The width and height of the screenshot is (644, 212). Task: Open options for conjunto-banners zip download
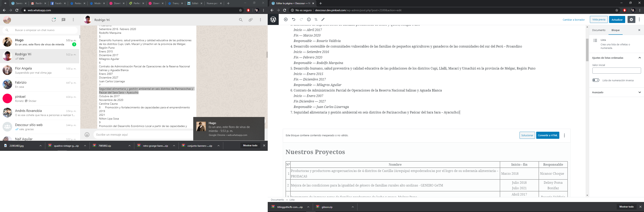(x=219, y=146)
